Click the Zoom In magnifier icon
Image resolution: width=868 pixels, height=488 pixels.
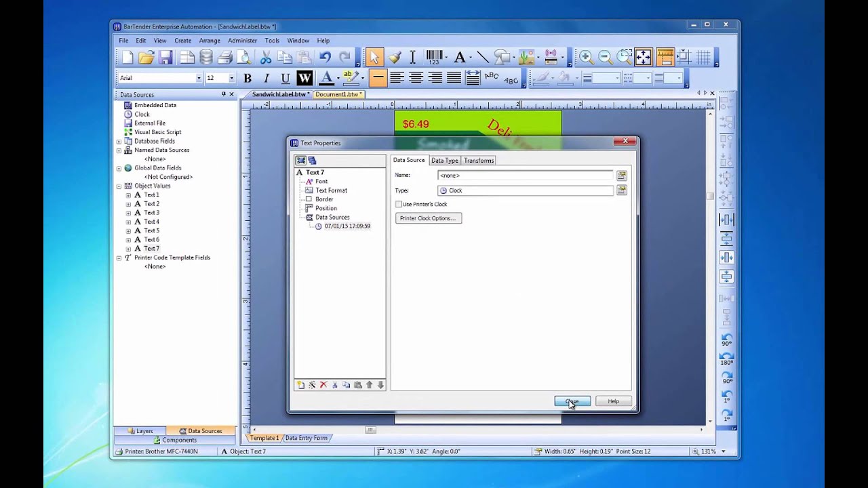pos(586,58)
